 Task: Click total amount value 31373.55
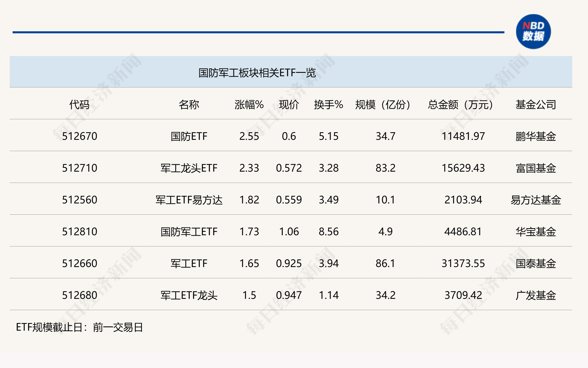[463, 264]
